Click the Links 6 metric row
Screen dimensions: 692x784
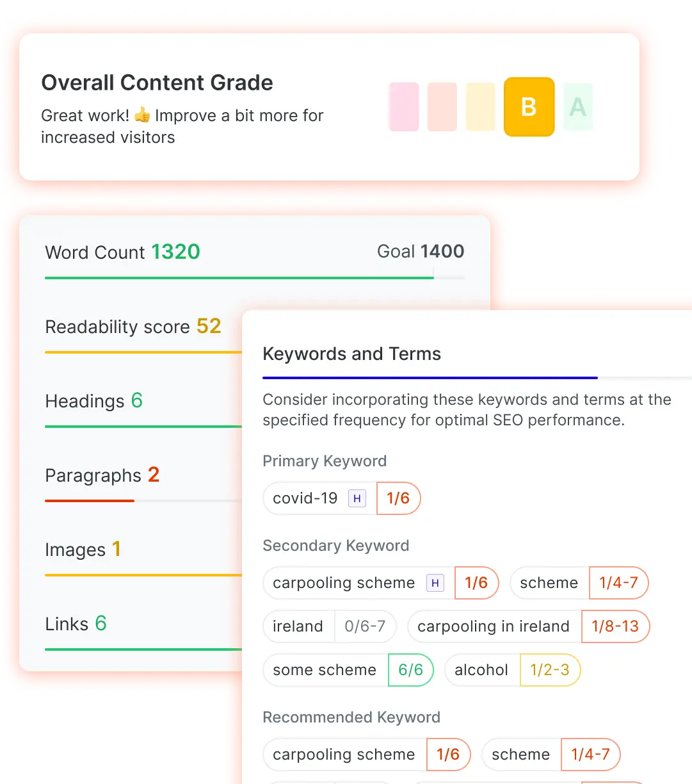(x=76, y=624)
